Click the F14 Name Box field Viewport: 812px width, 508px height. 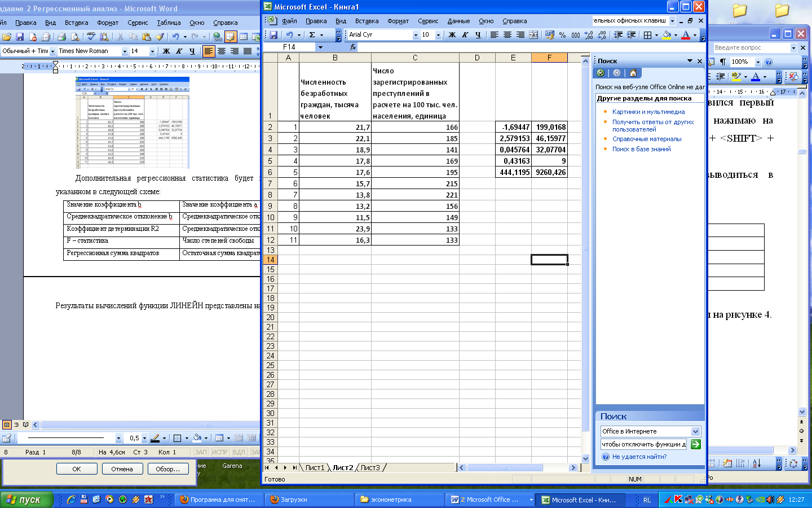[x=289, y=47]
